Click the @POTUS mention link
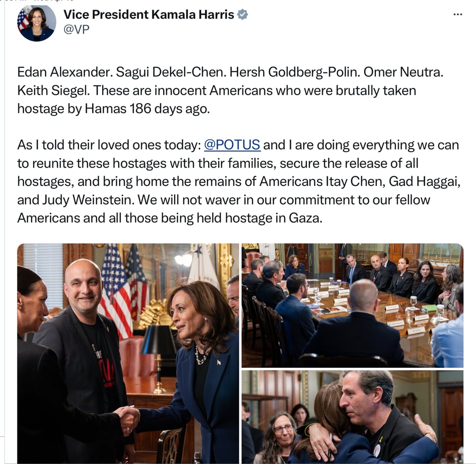Image resolution: width=476 pixels, height=464 pixels. click(232, 145)
